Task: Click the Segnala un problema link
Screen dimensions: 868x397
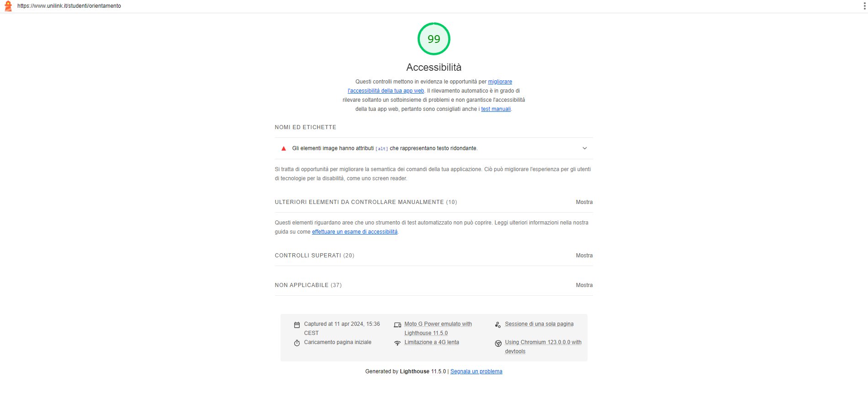Action: click(476, 371)
